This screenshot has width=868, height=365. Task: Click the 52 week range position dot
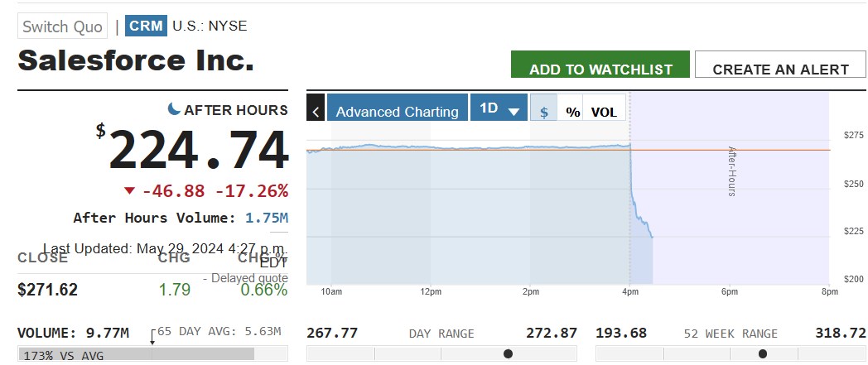pyautogui.click(x=763, y=353)
